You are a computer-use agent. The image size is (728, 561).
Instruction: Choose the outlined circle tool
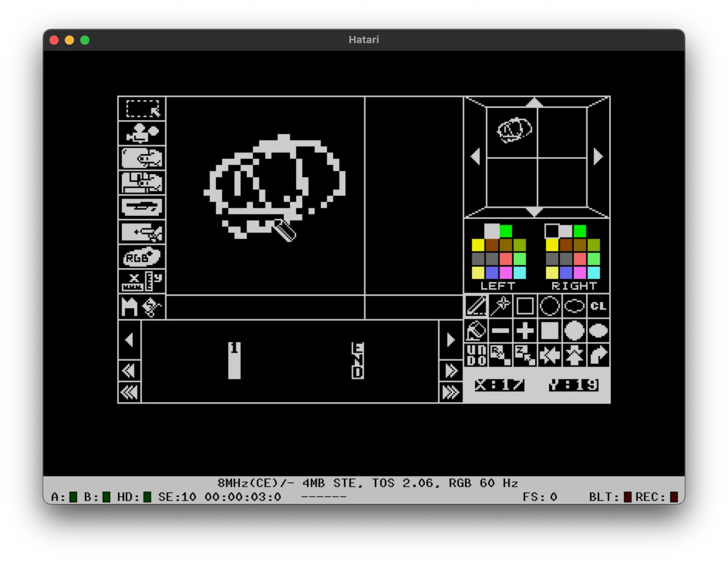[x=549, y=306]
